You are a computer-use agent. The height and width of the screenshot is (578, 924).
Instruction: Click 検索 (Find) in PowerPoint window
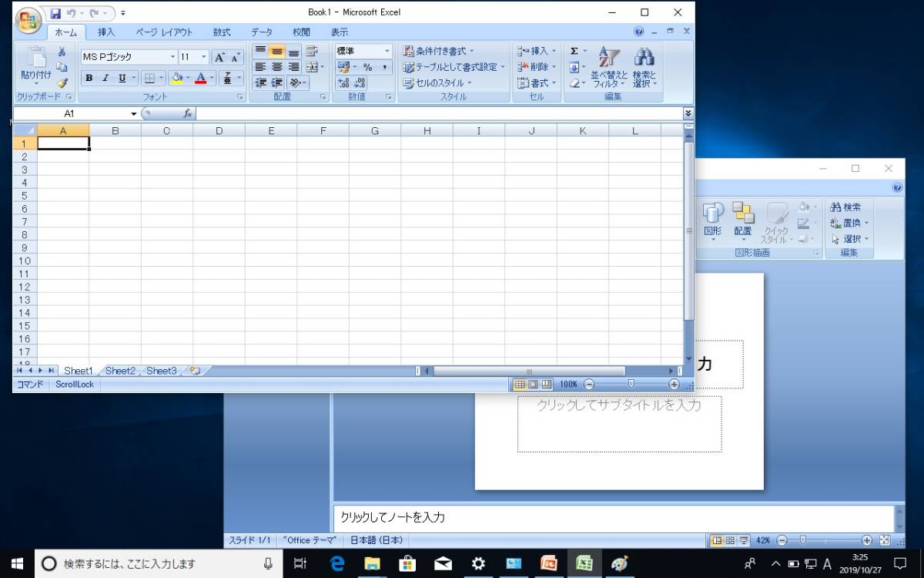tap(845, 207)
